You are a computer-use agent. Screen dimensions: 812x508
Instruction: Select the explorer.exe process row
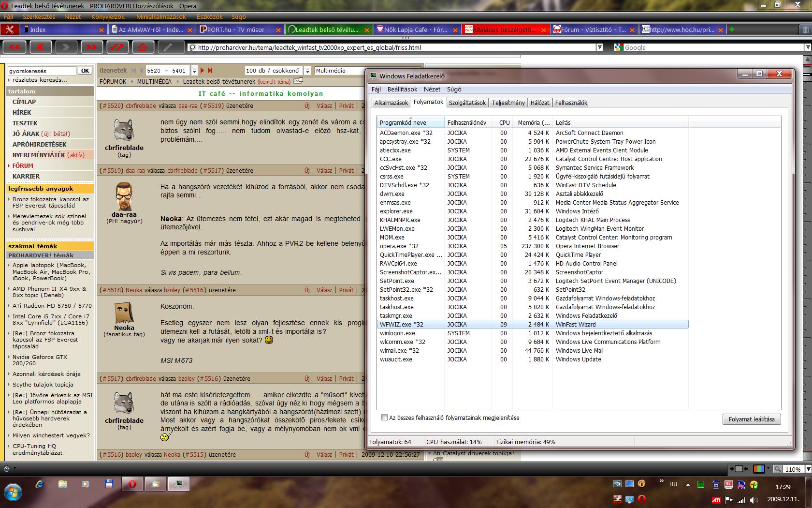coord(533,211)
